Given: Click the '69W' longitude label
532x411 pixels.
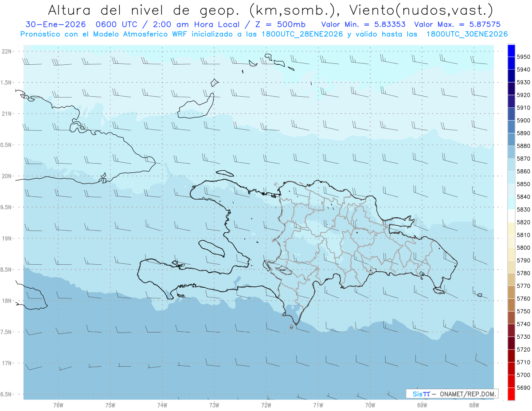Looking at the screenshot, I should (x=422, y=405).
